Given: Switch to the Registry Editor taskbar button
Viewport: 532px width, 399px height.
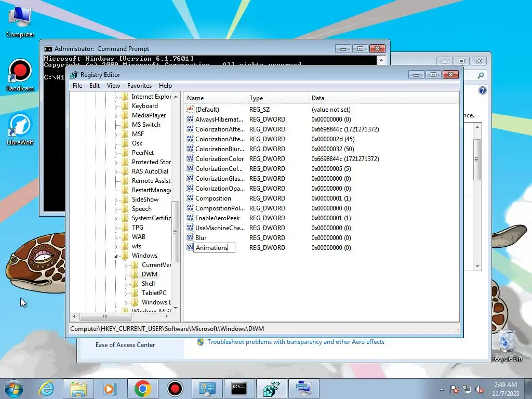Looking at the screenshot, I should pyautogui.click(x=271, y=389).
